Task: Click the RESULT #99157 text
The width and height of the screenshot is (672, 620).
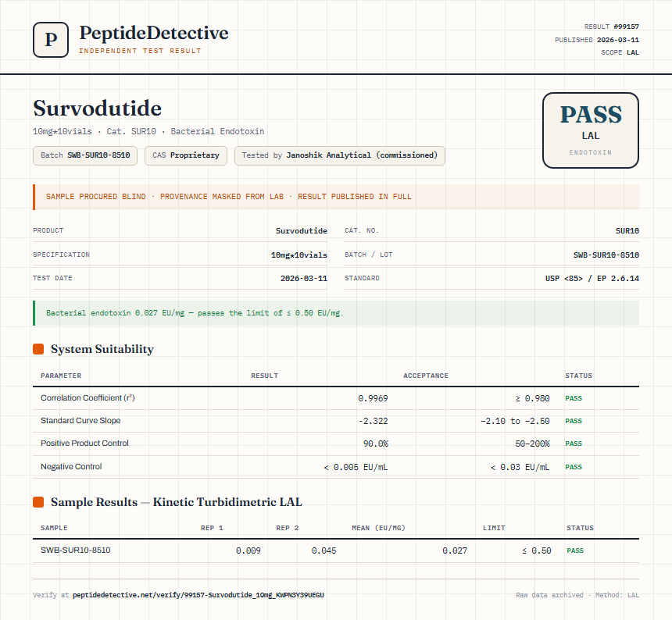Action: tap(612, 27)
